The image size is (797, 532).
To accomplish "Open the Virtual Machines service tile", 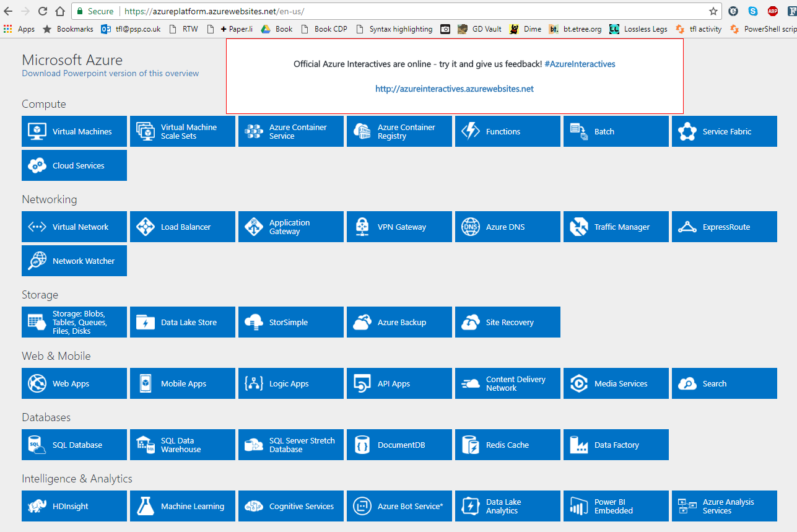I will 74,131.
